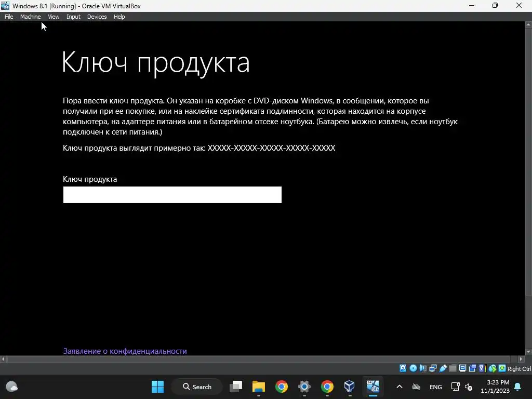
Task: Show hidden tray icons chevron
Action: (x=400, y=387)
